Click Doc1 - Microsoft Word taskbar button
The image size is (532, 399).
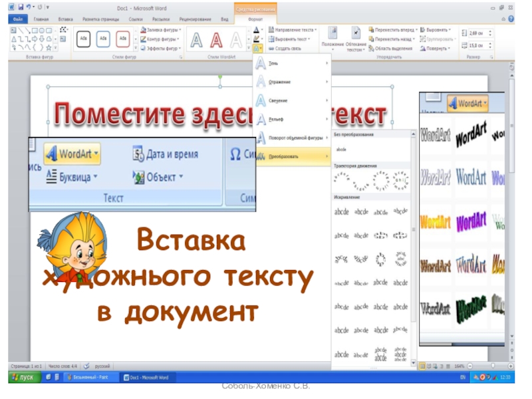[x=147, y=377]
